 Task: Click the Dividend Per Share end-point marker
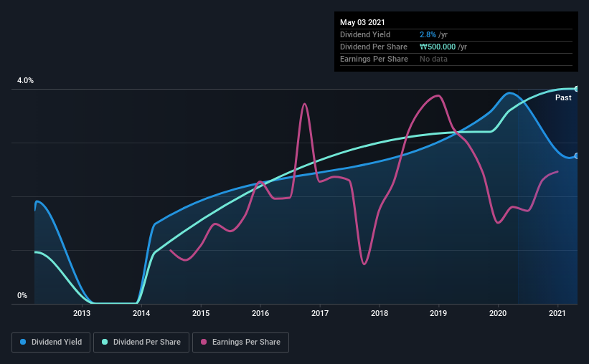(x=576, y=89)
